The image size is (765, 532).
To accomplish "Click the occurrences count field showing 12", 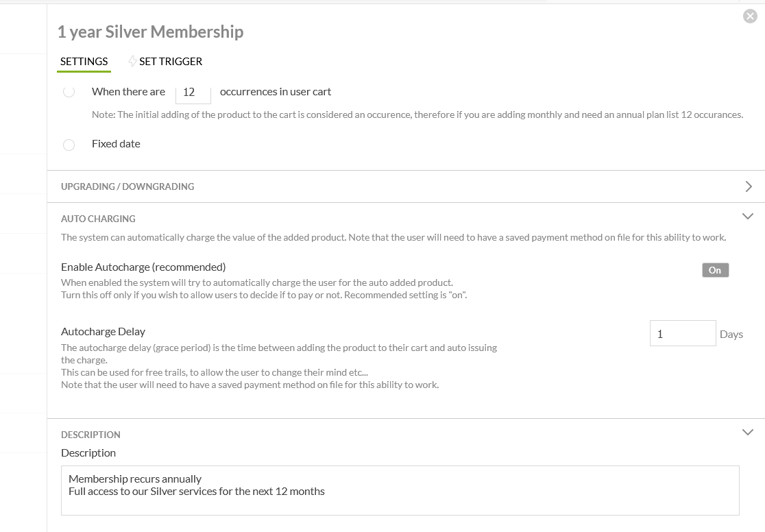I will click(x=193, y=93).
